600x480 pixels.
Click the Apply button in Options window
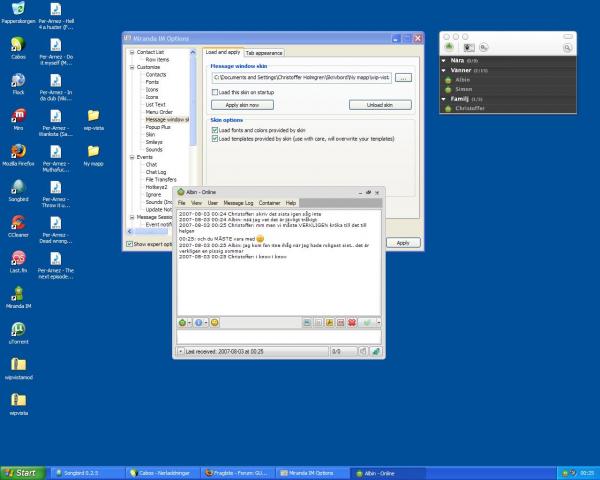(x=403, y=243)
